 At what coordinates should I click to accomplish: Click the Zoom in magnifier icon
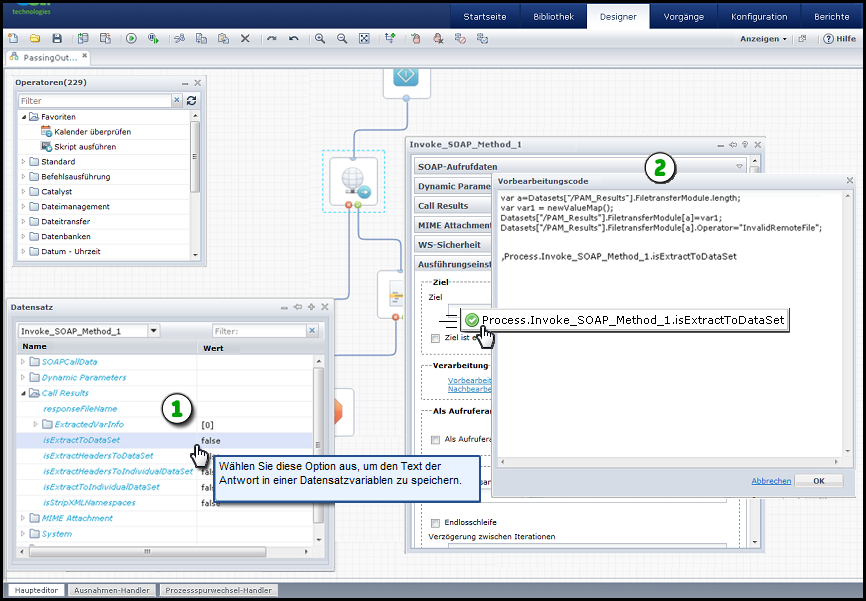point(320,38)
